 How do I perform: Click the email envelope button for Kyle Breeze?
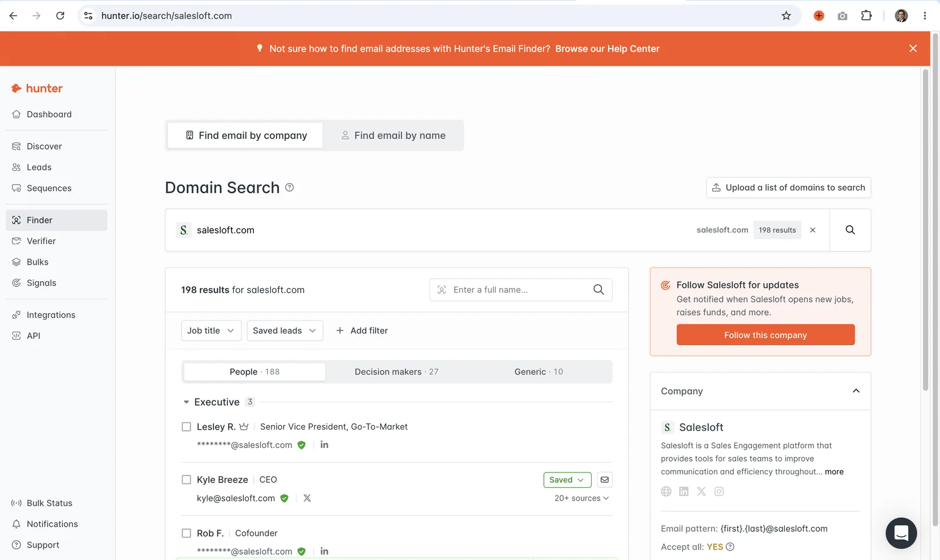point(605,480)
